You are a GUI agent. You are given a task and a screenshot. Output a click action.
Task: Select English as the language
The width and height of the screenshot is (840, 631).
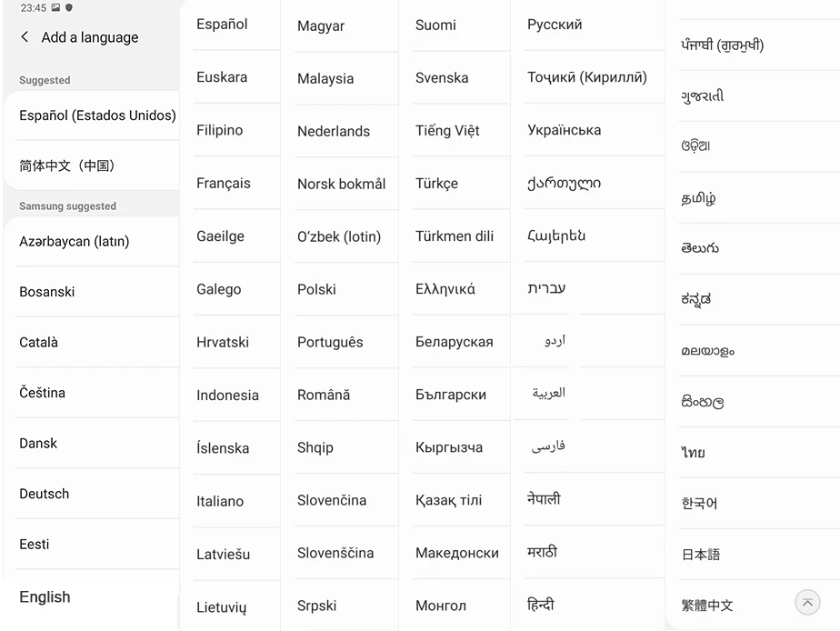tap(45, 597)
